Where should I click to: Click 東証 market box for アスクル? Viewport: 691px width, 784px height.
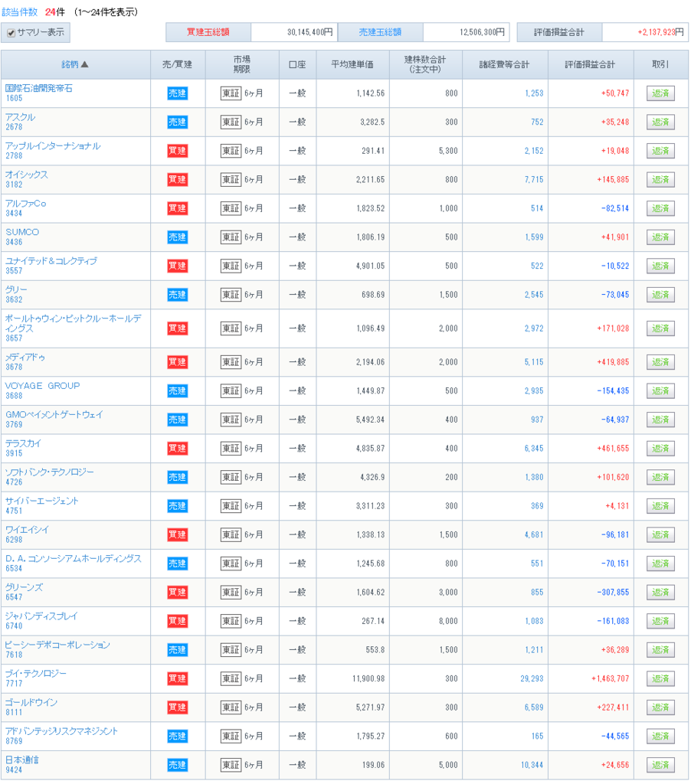tap(231, 122)
